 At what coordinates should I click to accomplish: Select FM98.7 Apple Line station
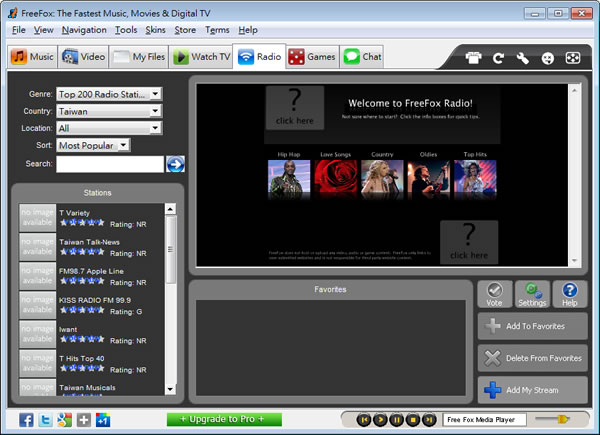91,276
